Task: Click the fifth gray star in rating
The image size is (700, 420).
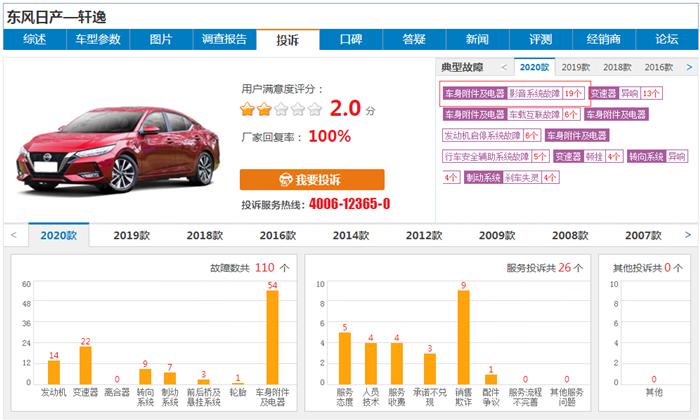Action: pyautogui.click(x=314, y=109)
